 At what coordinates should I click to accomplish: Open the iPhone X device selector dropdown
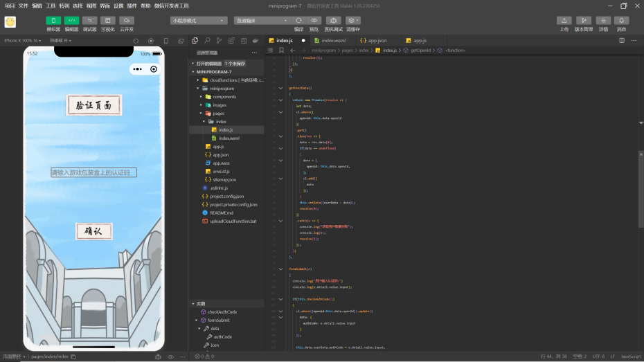click(x=22, y=41)
